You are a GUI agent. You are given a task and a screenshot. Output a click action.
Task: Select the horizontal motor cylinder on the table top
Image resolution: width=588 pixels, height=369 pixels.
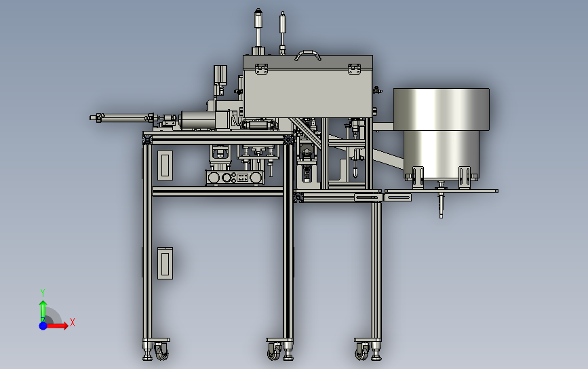pyautogui.click(x=199, y=120)
